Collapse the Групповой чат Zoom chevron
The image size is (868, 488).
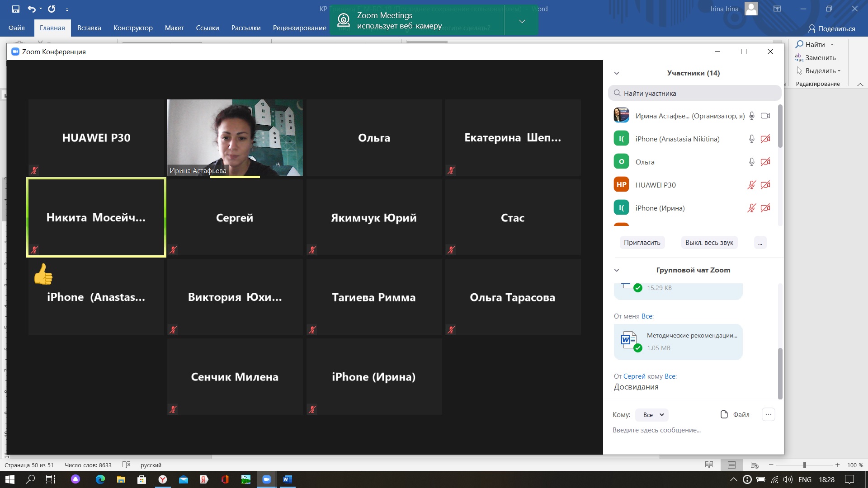pyautogui.click(x=617, y=270)
